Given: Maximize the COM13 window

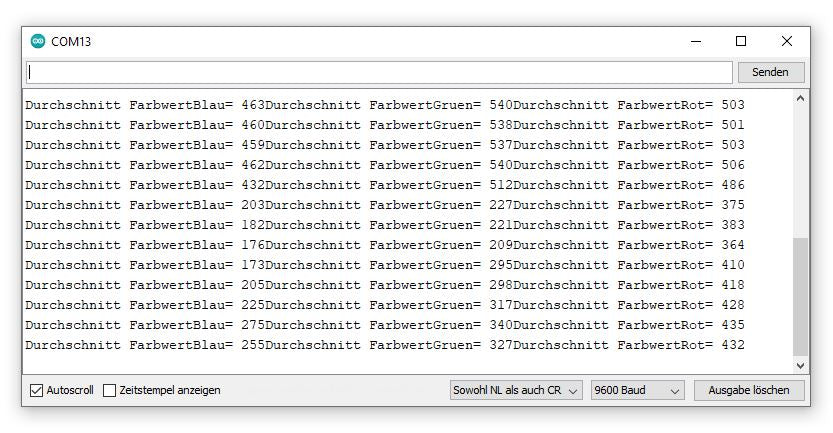Looking at the screenshot, I should click(741, 41).
